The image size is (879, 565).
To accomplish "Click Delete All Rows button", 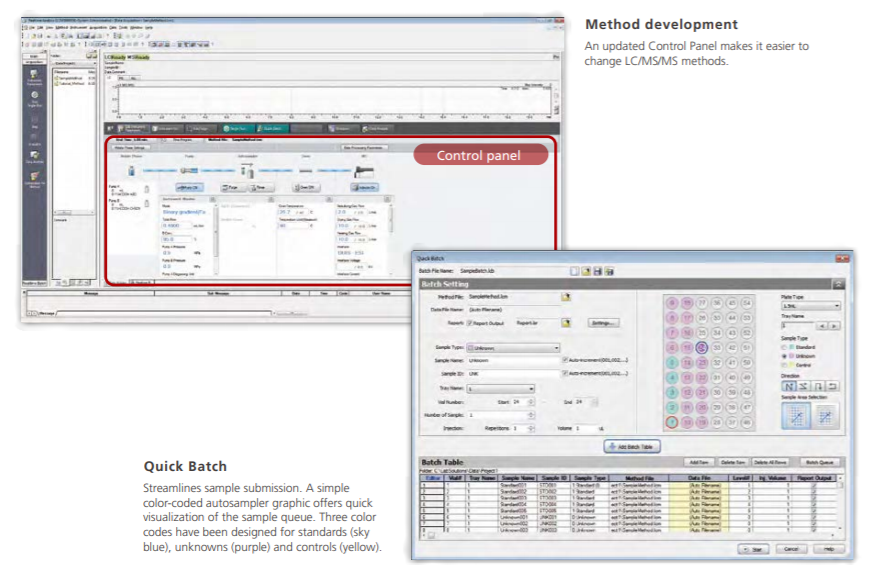I will (x=770, y=462).
